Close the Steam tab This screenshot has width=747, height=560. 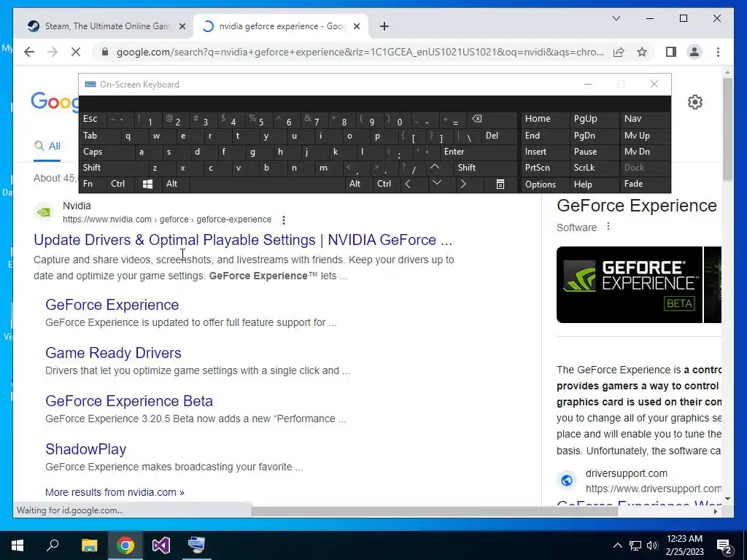(182, 27)
